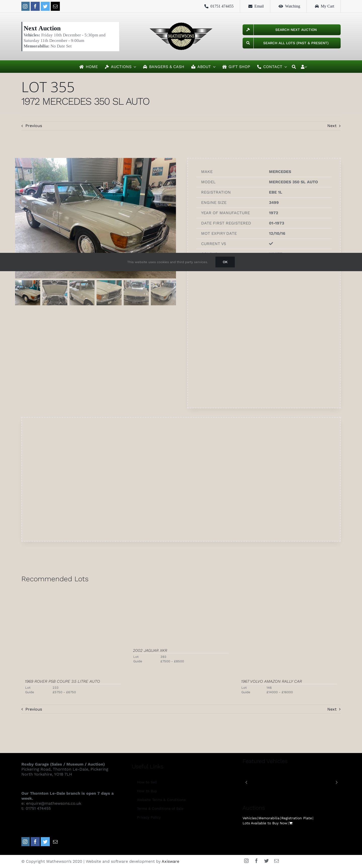Open the Twitter icon in top bar

tap(45, 6)
